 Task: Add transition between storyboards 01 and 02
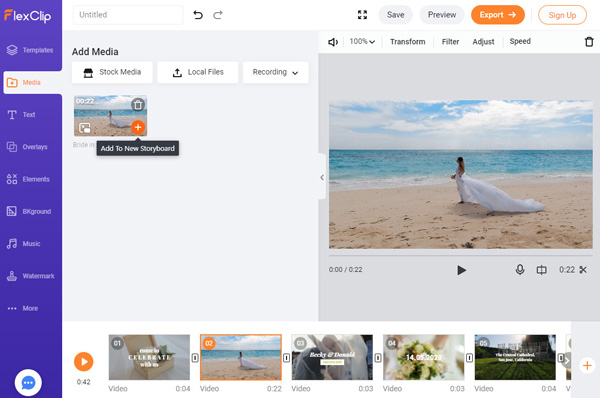click(x=195, y=358)
